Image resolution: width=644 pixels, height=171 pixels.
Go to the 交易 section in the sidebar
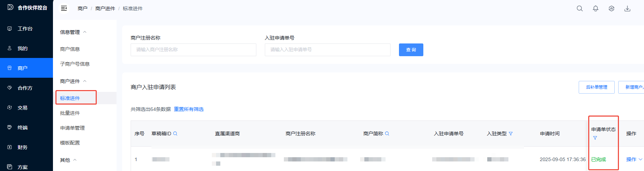pos(23,108)
